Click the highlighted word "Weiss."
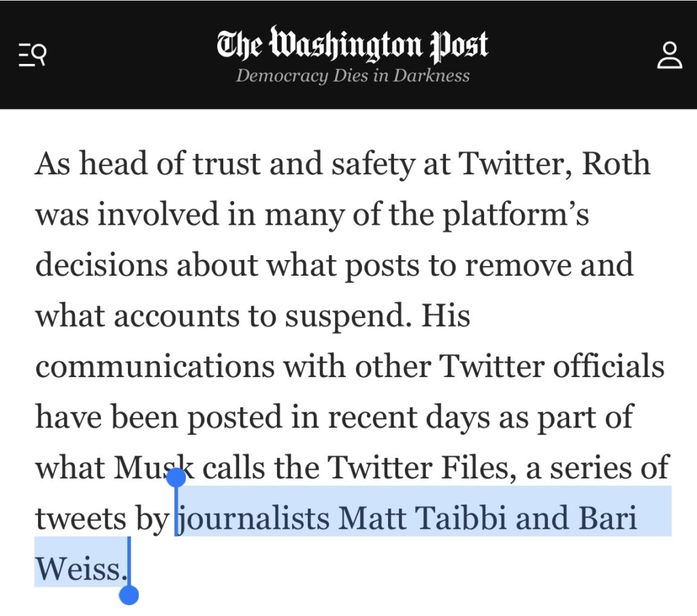The width and height of the screenshot is (697, 616). coord(81,569)
